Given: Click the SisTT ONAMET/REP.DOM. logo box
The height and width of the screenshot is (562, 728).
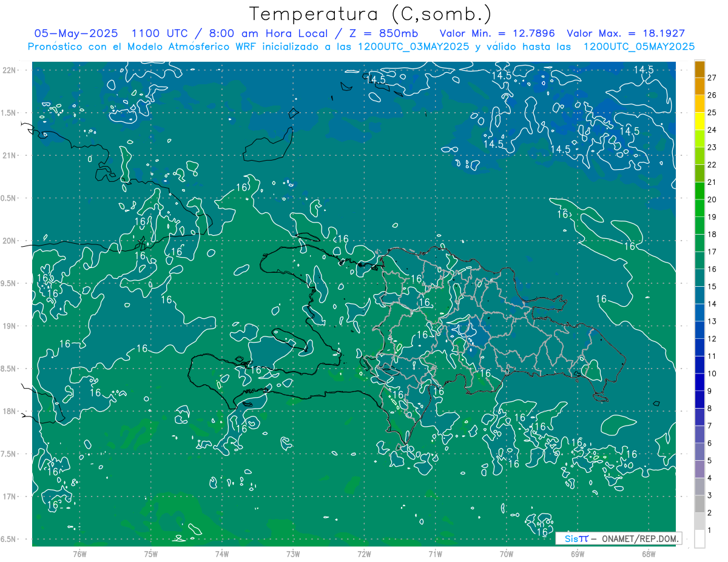Looking at the screenshot, I should click(619, 538).
